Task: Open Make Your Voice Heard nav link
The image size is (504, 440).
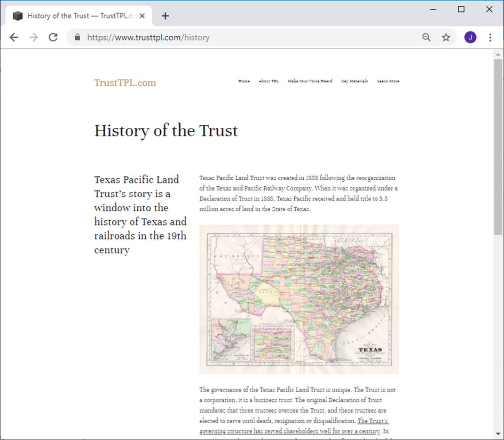Action: click(310, 81)
